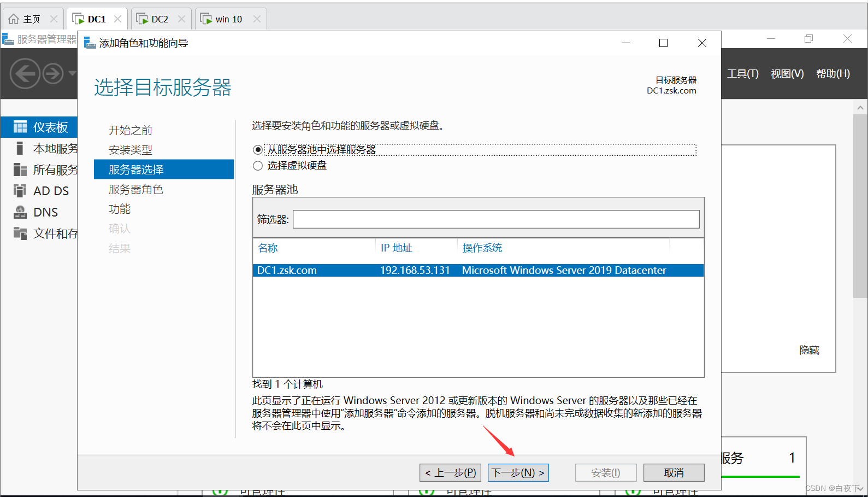The image size is (868, 497).
Task: Go to 服务器角色 wizard step
Action: (136, 189)
